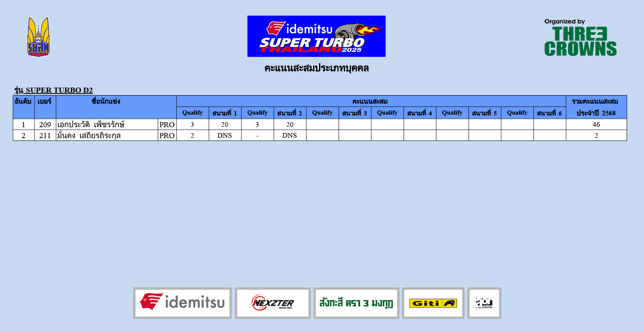Select car number 211

pyautogui.click(x=45, y=135)
